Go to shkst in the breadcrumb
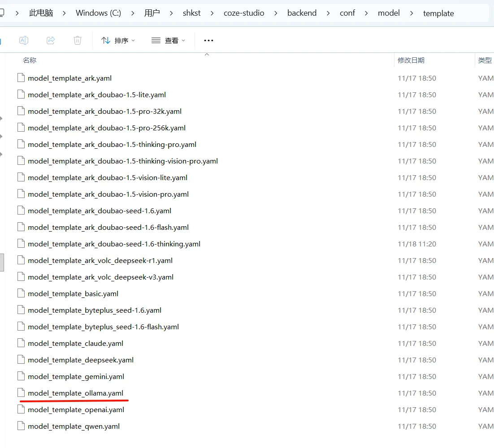This screenshot has height=448, width=494. [191, 13]
